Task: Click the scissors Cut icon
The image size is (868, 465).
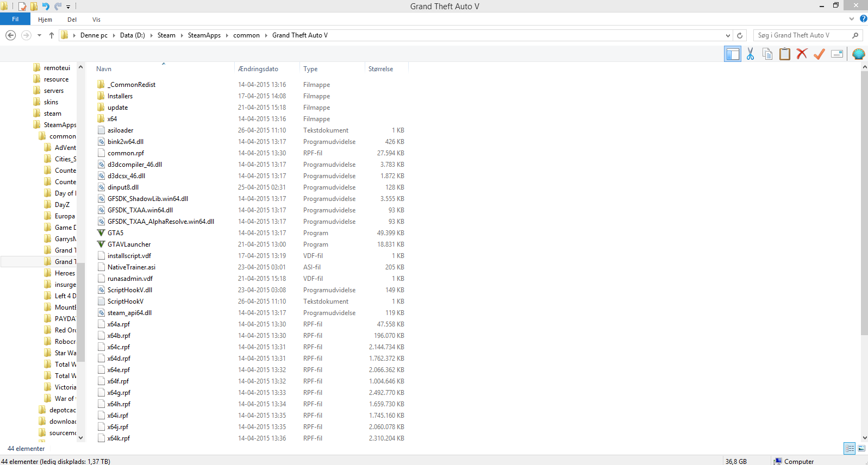Action: pos(750,54)
